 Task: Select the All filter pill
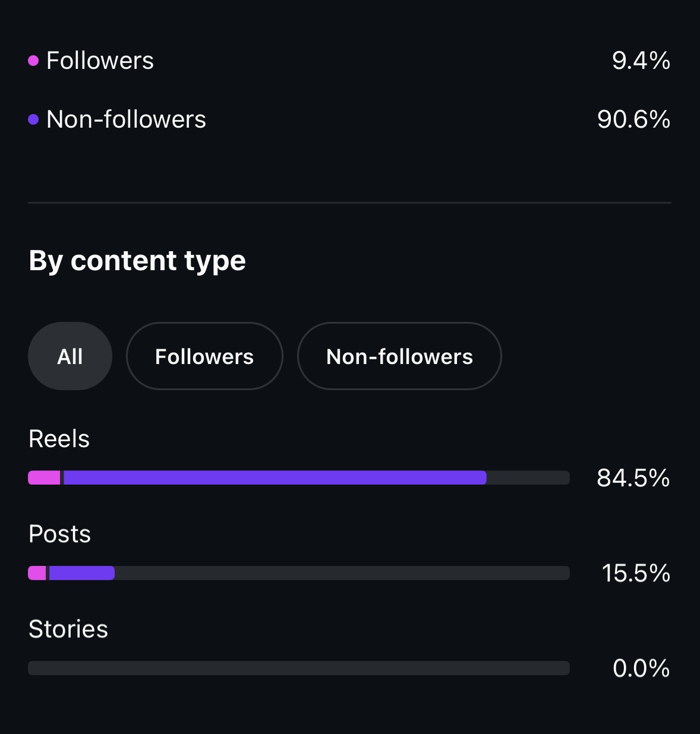pos(70,356)
